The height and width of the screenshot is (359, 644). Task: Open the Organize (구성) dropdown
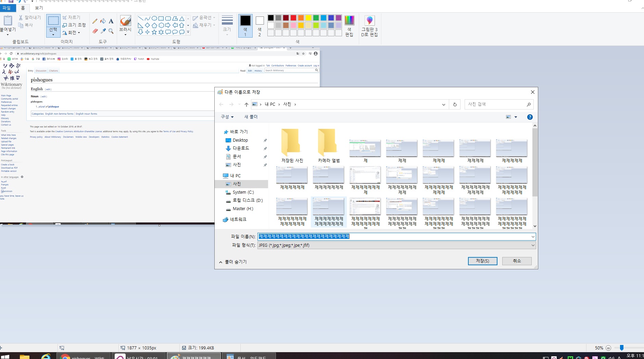[x=227, y=117]
